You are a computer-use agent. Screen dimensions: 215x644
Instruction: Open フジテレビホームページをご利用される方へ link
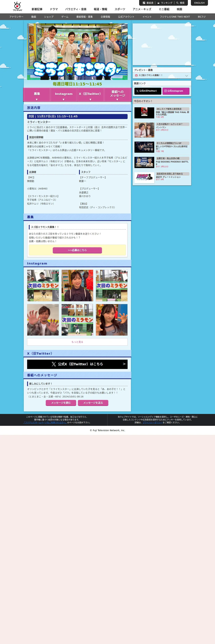[45, 422]
